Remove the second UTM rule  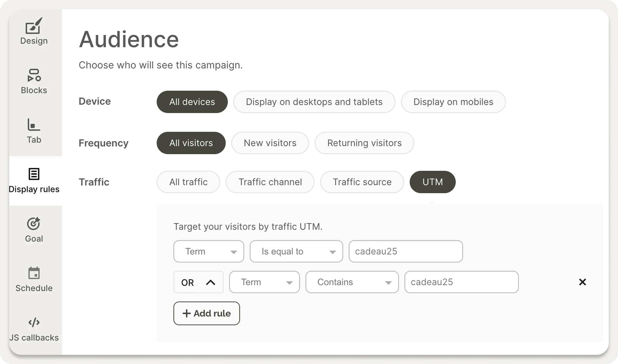tap(582, 282)
